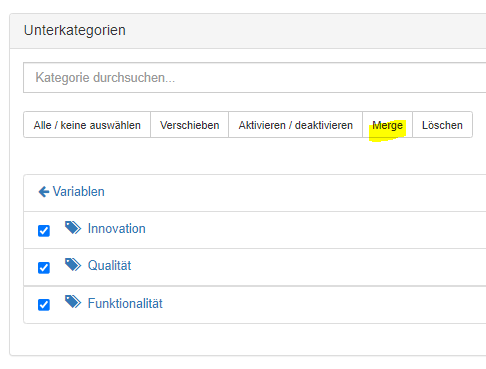Click the tag icon next to Funktionalität
This screenshot has width=486, height=369.
73,302
